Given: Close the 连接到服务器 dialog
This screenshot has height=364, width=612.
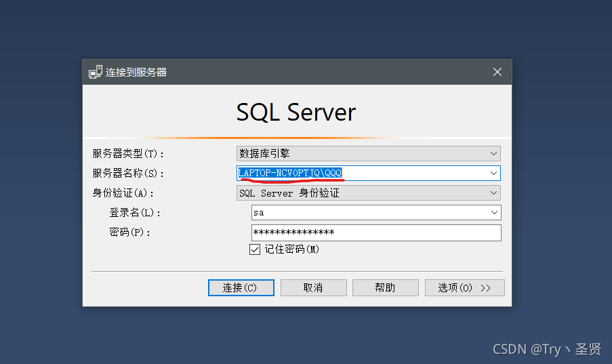Looking at the screenshot, I should click(497, 72).
